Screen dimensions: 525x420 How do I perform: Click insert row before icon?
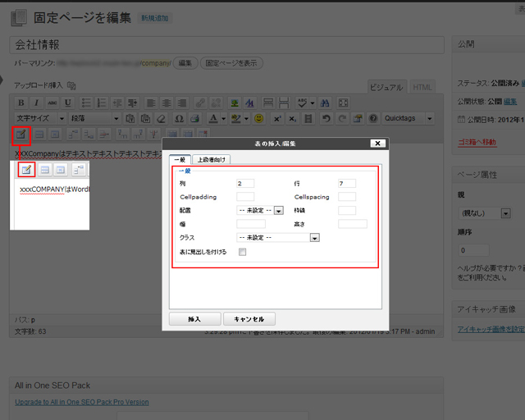pos(73,135)
